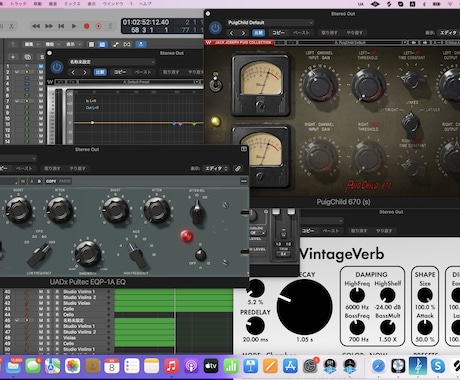Click the Capture Recording button
This screenshot has width=460, height=380.
click(98, 26)
